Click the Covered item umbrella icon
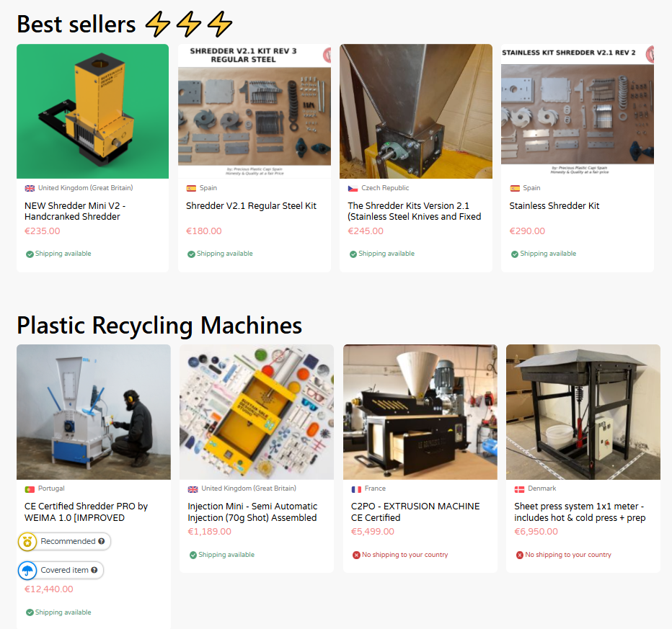This screenshot has height=629, width=672. tap(27, 571)
